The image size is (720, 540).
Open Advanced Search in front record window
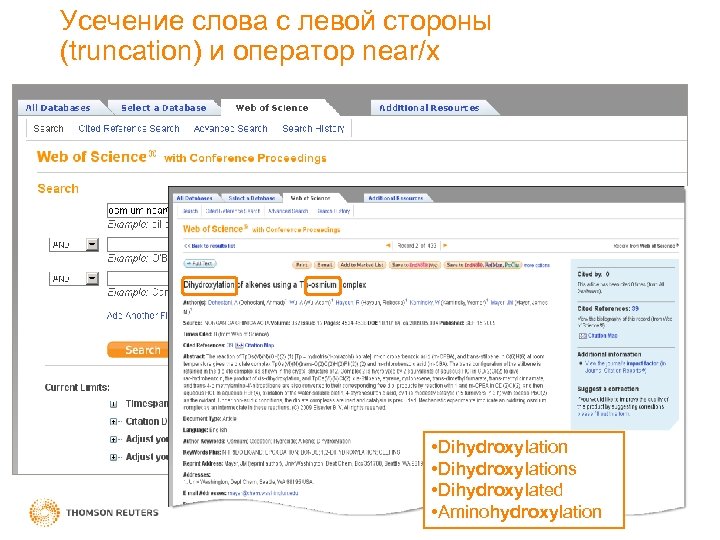[288, 211]
